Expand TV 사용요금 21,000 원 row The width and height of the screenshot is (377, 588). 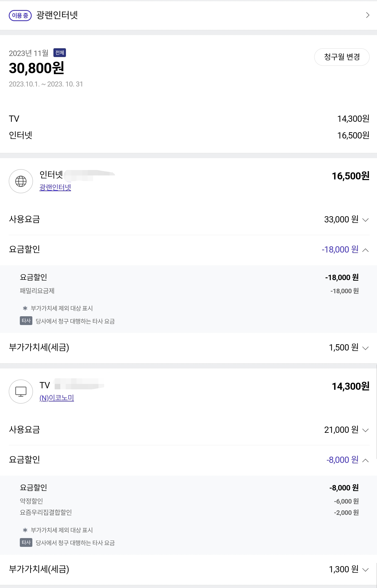click(x=365, y=430)
